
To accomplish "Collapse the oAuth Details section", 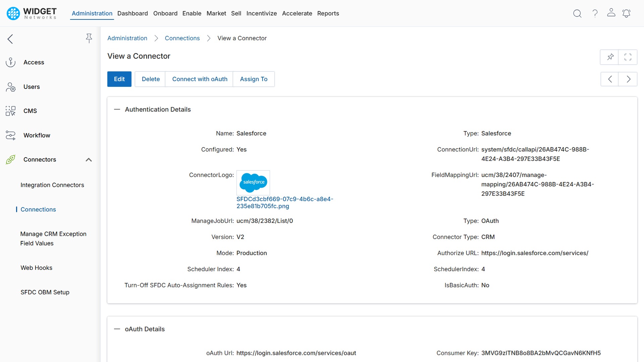I will coord(117,329).
